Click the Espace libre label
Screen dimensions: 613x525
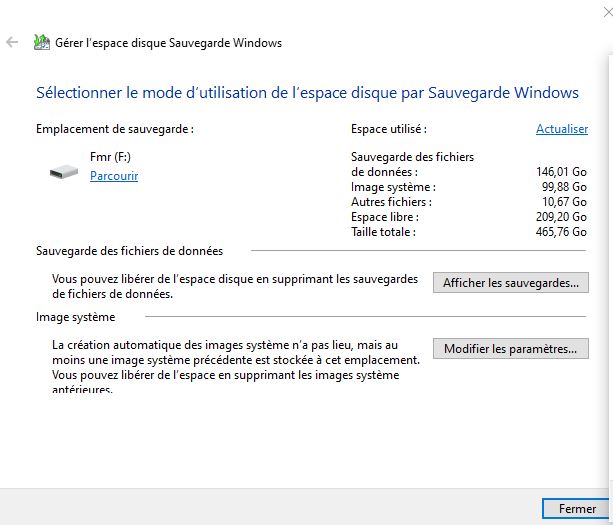[x=385, y=217]
